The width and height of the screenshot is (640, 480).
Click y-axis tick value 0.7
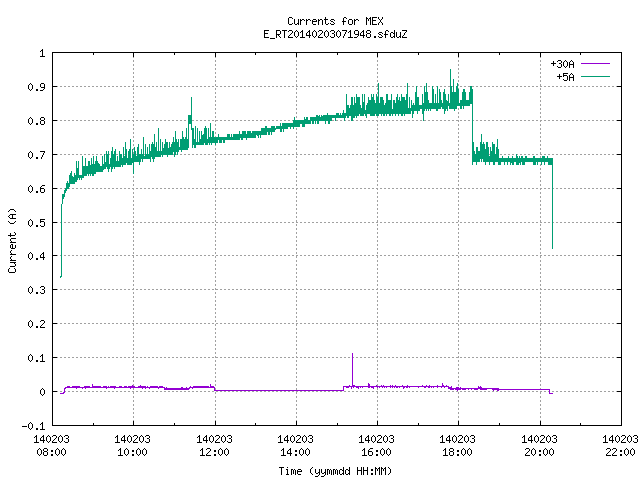[36, 155]
